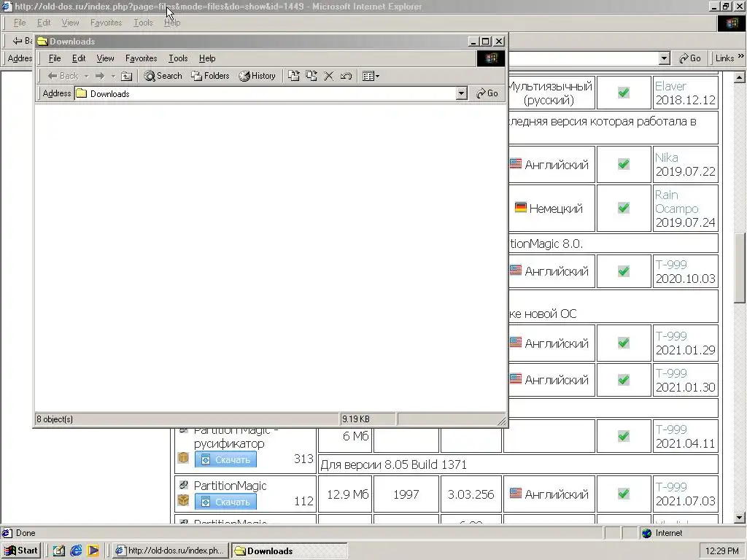Click green checkmark in Elaver row
The height and width of the screenshot is (560, 747).
[624, 93]
